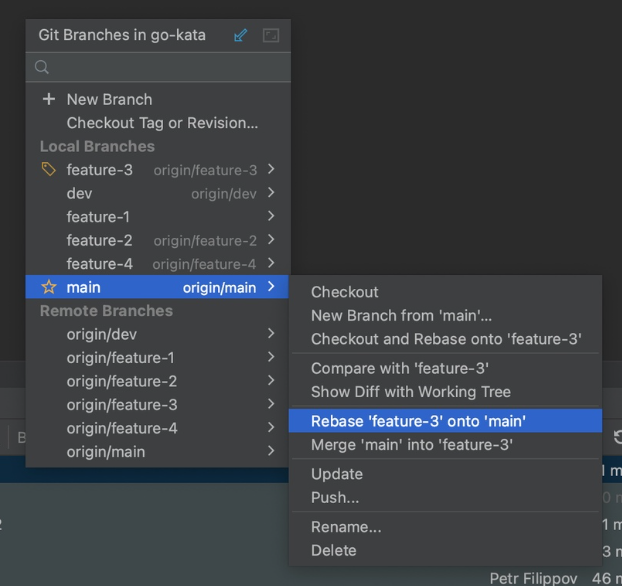Click the magnifier search icon

tap(42, 67)
